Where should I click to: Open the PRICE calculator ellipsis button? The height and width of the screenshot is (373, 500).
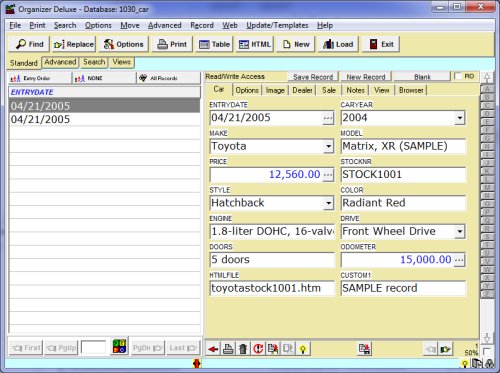(328, 175)
